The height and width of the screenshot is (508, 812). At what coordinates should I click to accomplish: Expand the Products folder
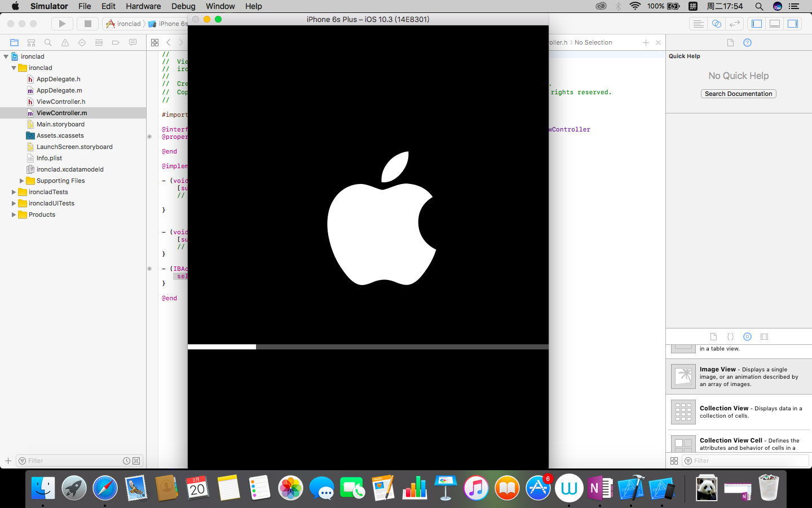(14, 214)
